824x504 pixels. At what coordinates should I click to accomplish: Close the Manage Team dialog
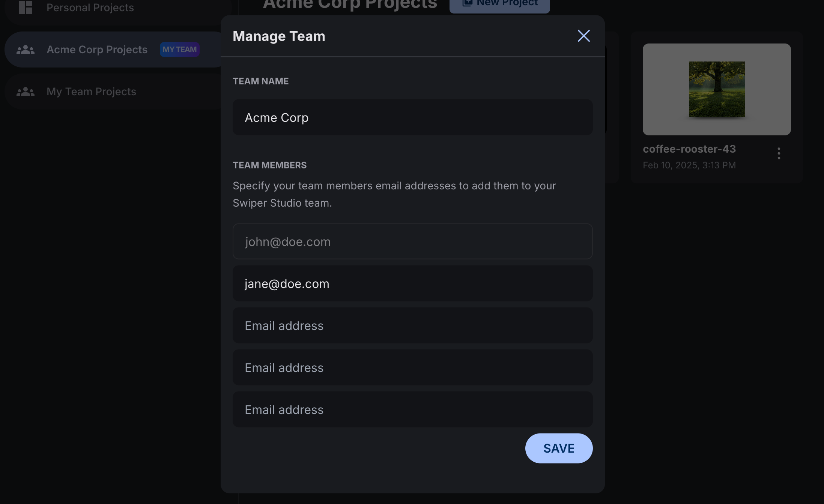click(583, 36)
